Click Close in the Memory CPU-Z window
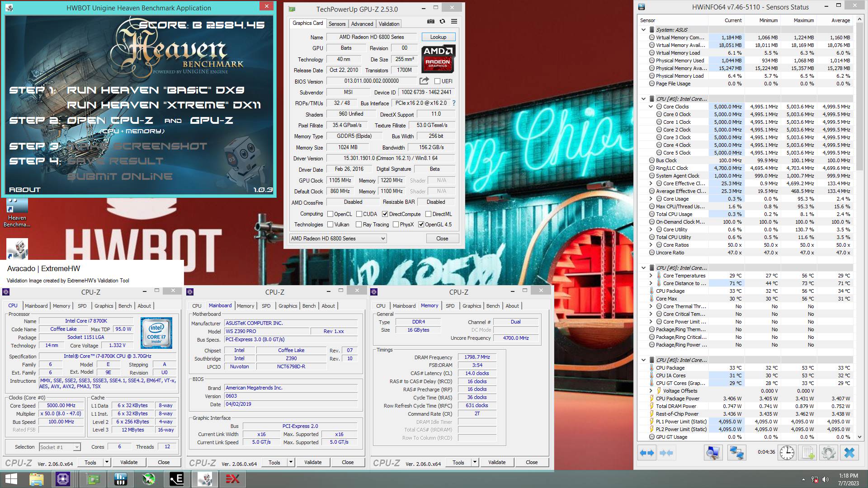868x488 pixels. click(x=532, y=462)
